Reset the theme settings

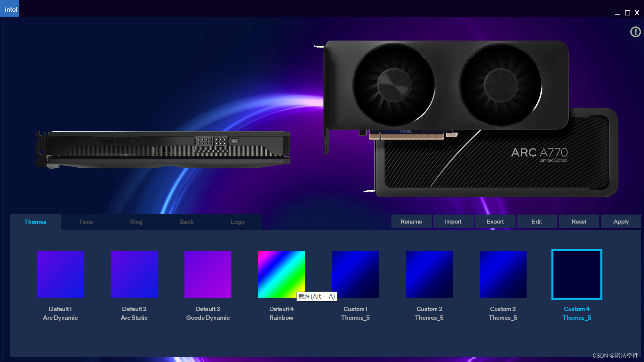[x=579, y=222]
